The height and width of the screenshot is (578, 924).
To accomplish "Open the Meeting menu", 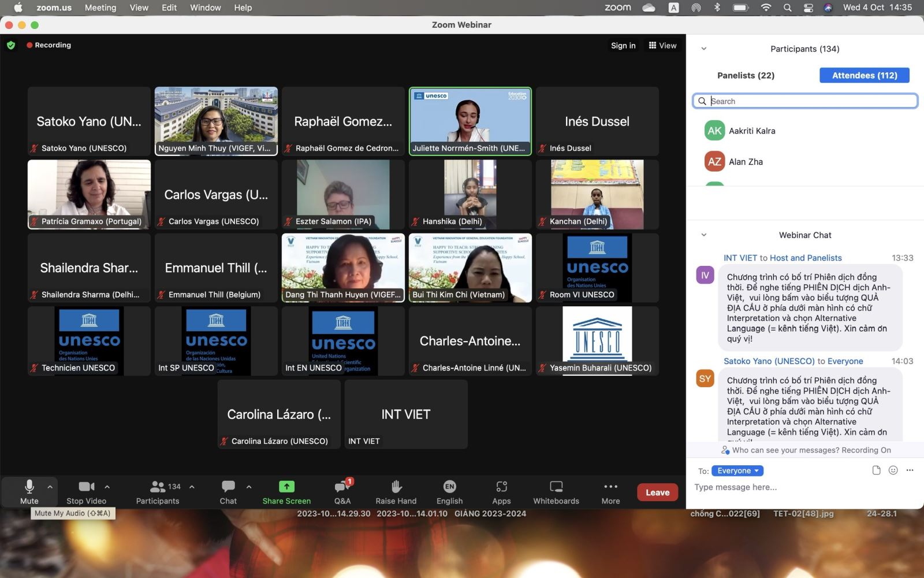I will (x=100, y=8).
